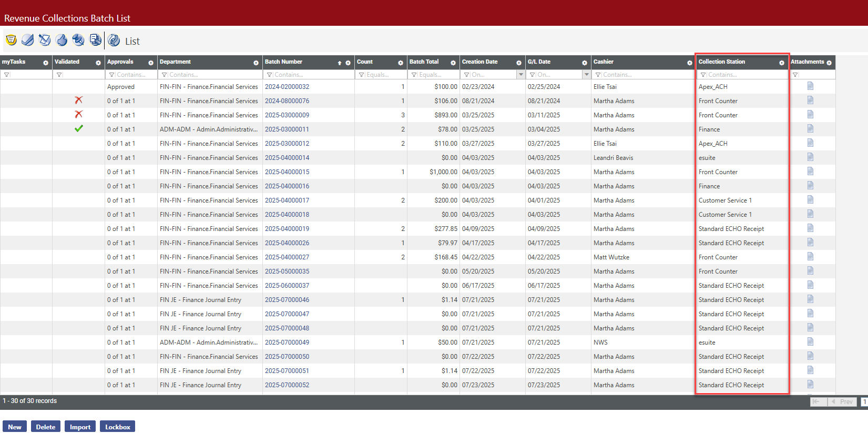
Task: Open Batch Number column settings gear
Action: 348,63
